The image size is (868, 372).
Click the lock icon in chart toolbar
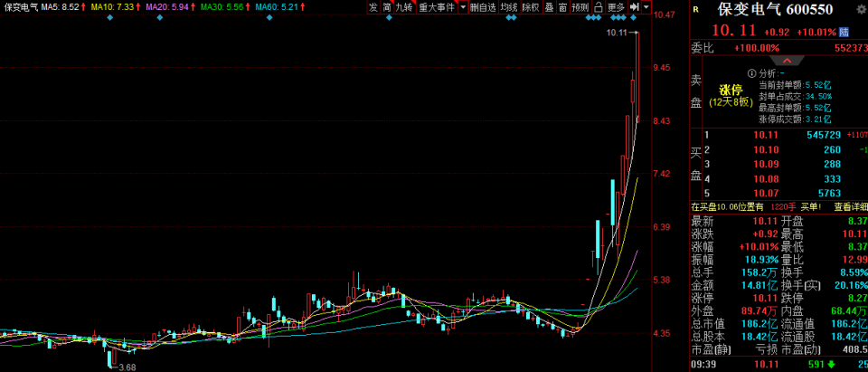(599, 7)
